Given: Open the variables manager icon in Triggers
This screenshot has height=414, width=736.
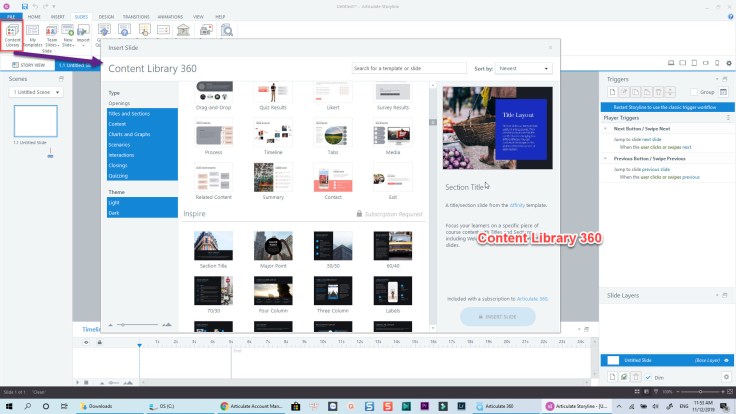Looking at the screenshot, I should [723, 92].
